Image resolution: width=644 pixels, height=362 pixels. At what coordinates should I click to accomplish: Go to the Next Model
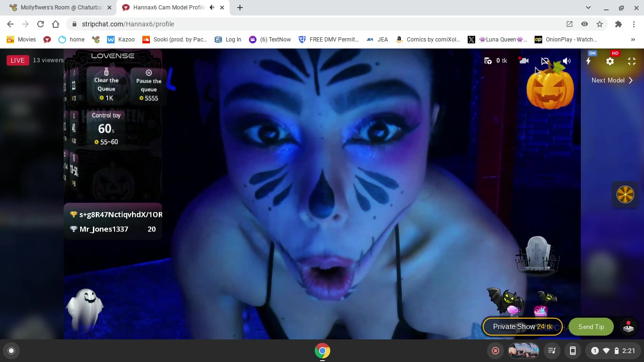pos(612,81)
